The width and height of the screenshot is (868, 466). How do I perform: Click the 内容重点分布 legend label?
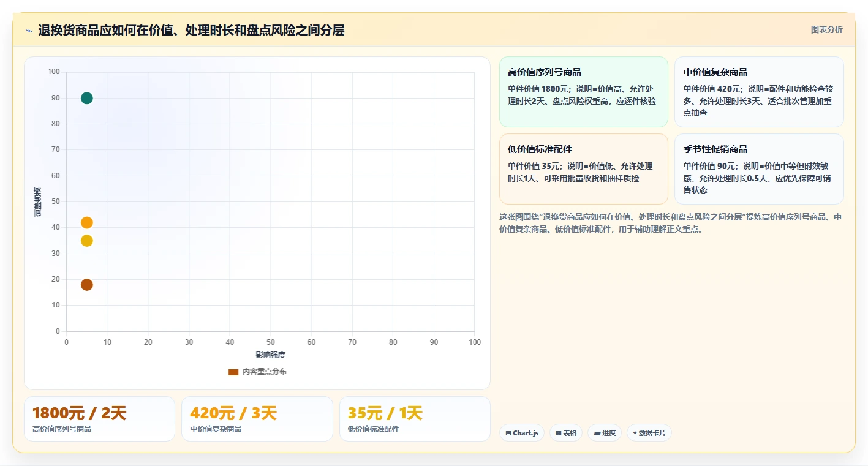coord(264,372)
